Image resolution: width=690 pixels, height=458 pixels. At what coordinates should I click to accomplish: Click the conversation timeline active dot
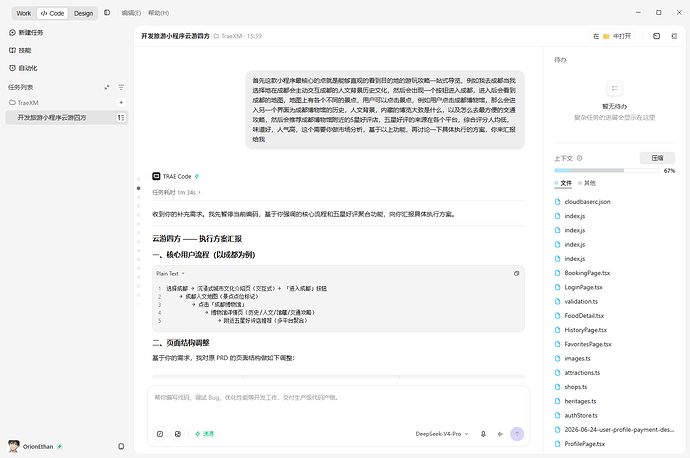pyautogui.click(x=139, y=188)
